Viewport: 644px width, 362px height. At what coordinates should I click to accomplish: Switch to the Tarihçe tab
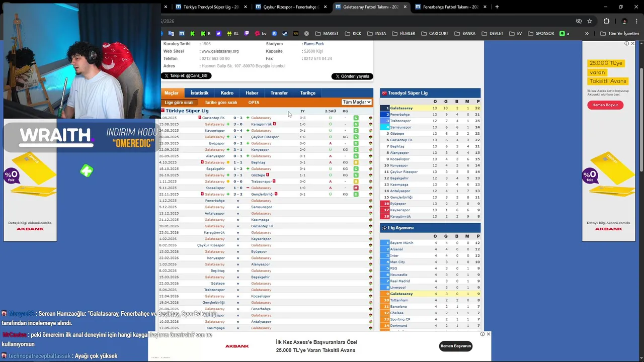click(308, 93)
